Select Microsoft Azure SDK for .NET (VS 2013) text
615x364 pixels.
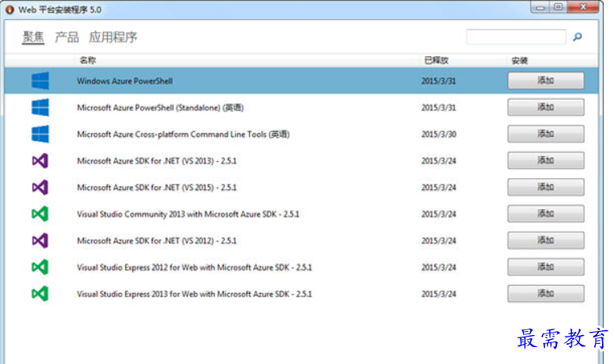157,161
